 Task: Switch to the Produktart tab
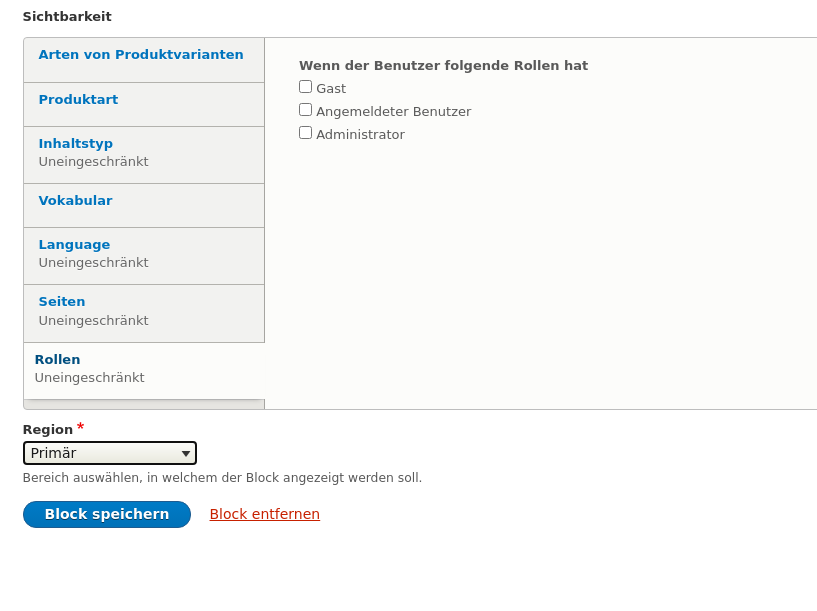(x=78, y=100)
